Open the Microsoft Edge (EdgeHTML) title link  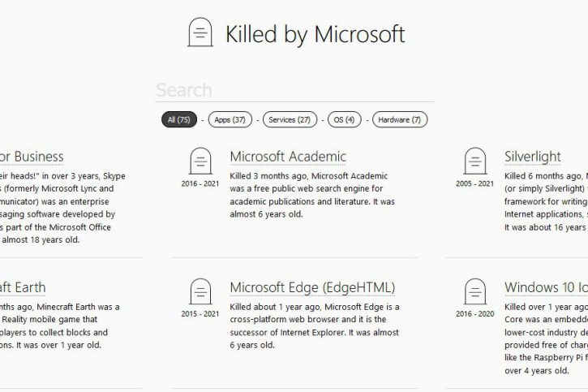312,287
